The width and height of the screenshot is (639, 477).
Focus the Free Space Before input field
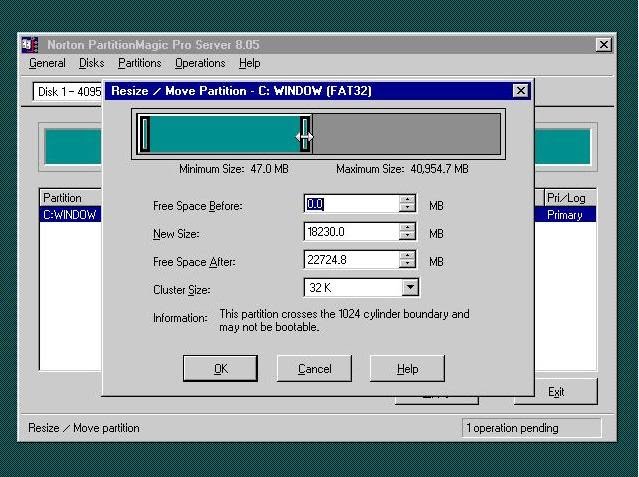coord(352,203)
